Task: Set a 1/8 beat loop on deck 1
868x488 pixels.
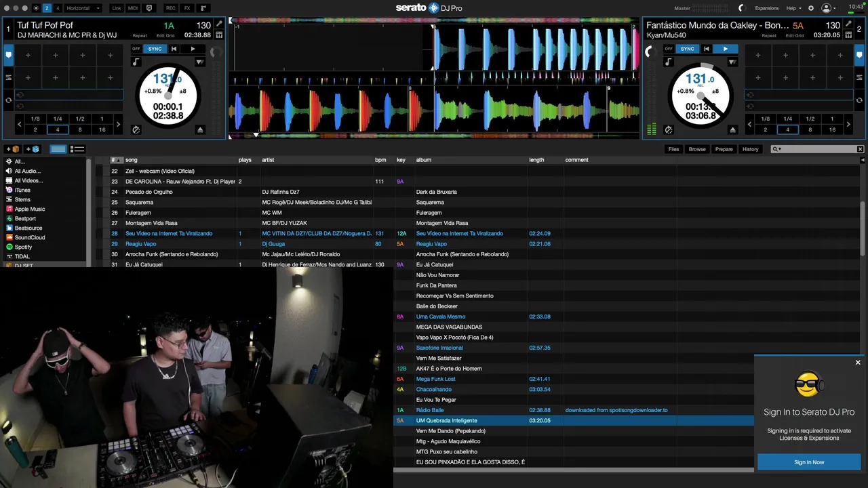Action: coord(35,119)
